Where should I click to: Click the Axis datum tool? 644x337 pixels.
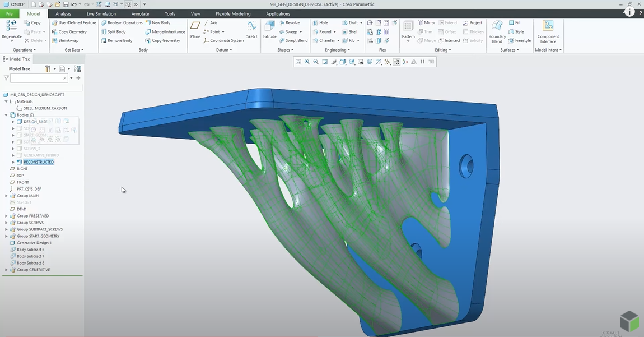click(211, 22)
